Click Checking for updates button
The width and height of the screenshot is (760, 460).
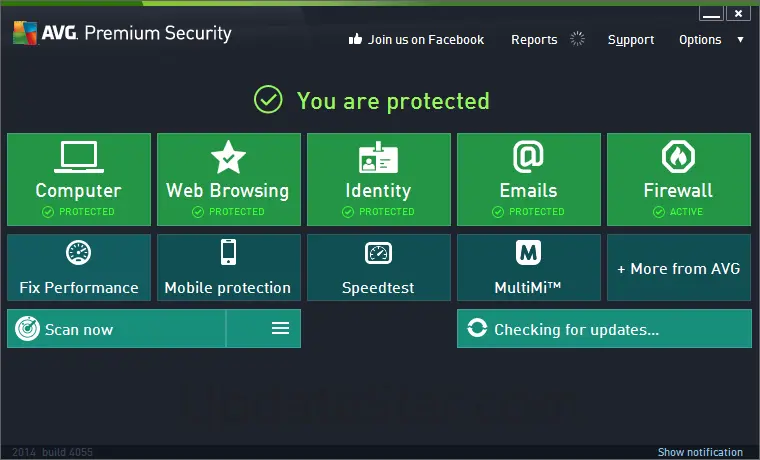604,329
